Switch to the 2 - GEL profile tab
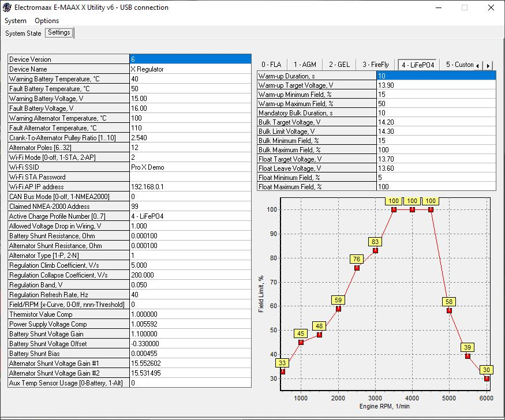This screenshot has width=505, height=420. [x=338, y=65]
